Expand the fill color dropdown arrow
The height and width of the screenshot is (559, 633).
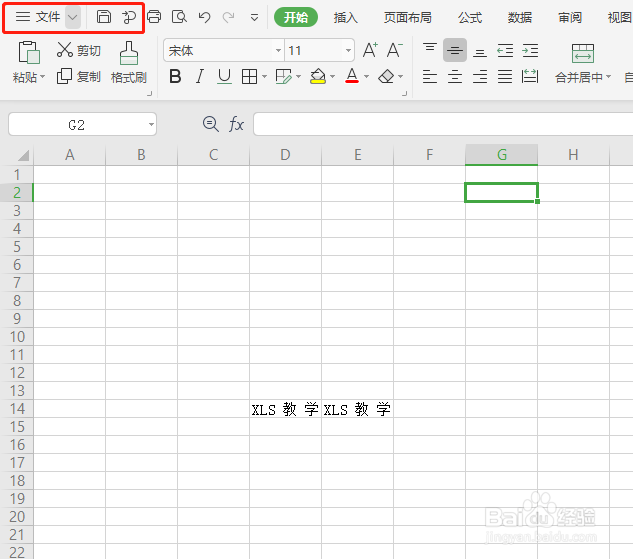coord(333,76)
